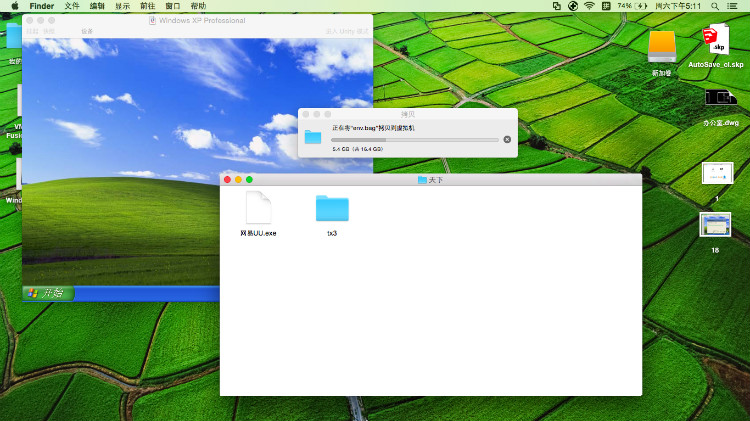Click the XP taskbar blue bar

pos(147,293)
